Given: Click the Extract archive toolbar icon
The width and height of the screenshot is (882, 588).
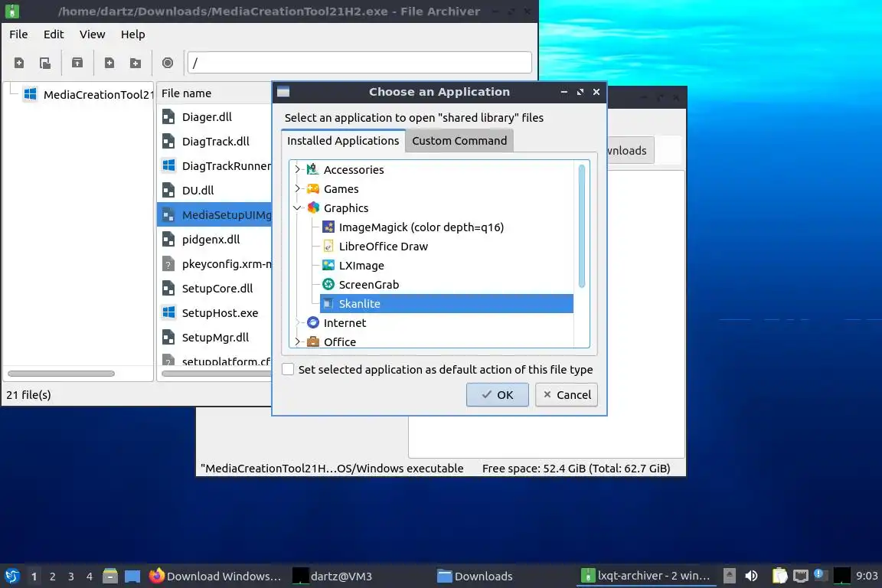Looking at the screenshot, I should click(x=77, y=63).
